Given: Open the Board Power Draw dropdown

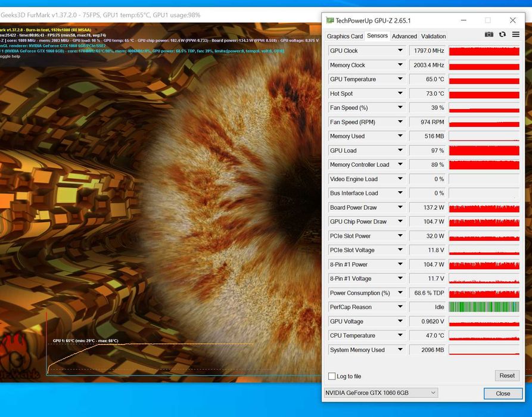Looking at the screenshot, I should pos(400,207).
